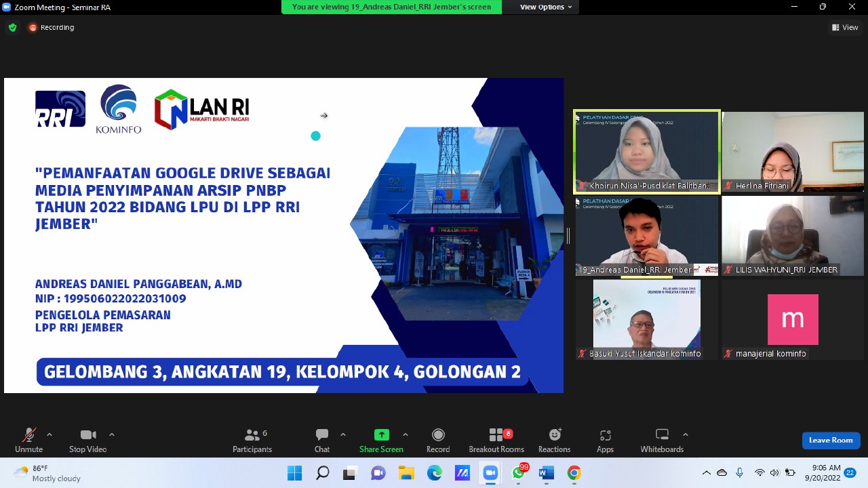Open Zoom Apps
Image resolution: width=868 pixels, height=488 pixels.
tap(605, 441)
